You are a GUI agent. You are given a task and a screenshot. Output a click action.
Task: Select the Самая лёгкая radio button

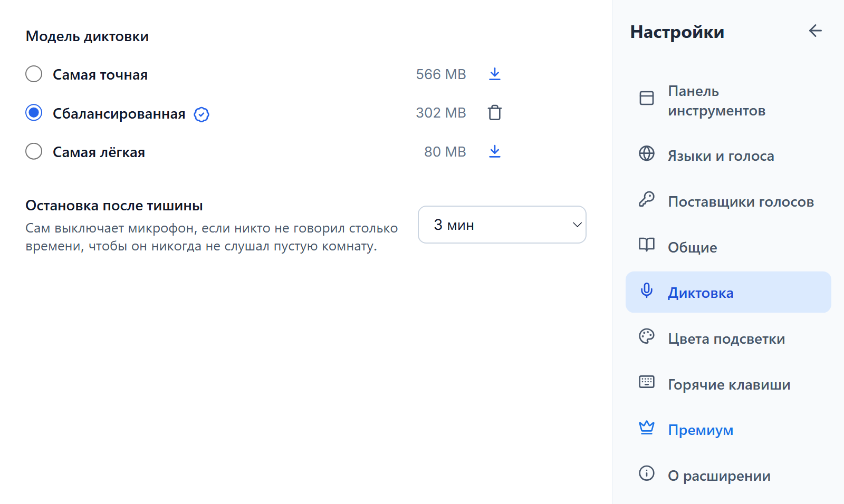click(x=34, y=152)
